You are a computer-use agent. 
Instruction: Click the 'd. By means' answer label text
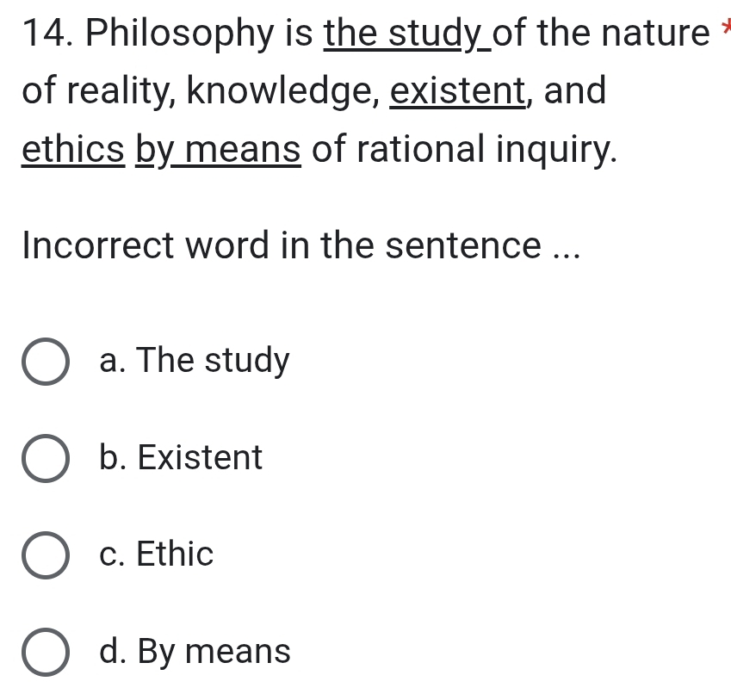(195, 652)
